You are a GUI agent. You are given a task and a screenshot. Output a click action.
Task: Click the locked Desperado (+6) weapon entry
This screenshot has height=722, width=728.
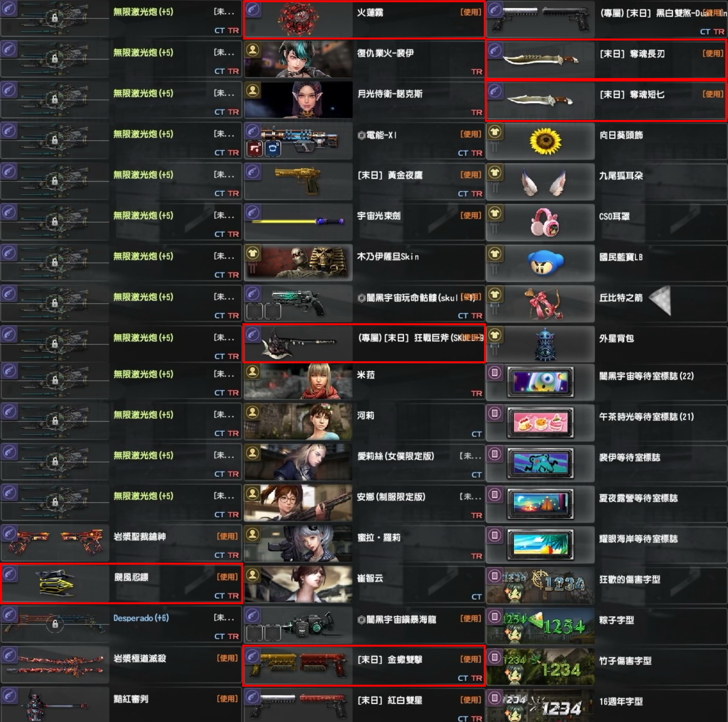click(x=121, y=624)
